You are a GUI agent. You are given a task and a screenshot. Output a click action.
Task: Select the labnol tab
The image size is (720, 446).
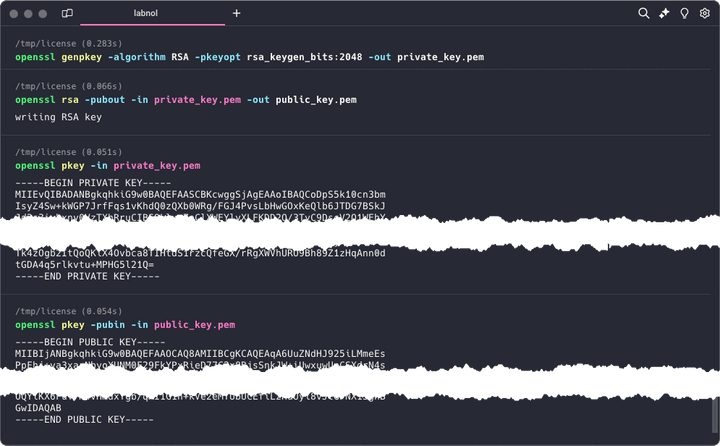152,13
